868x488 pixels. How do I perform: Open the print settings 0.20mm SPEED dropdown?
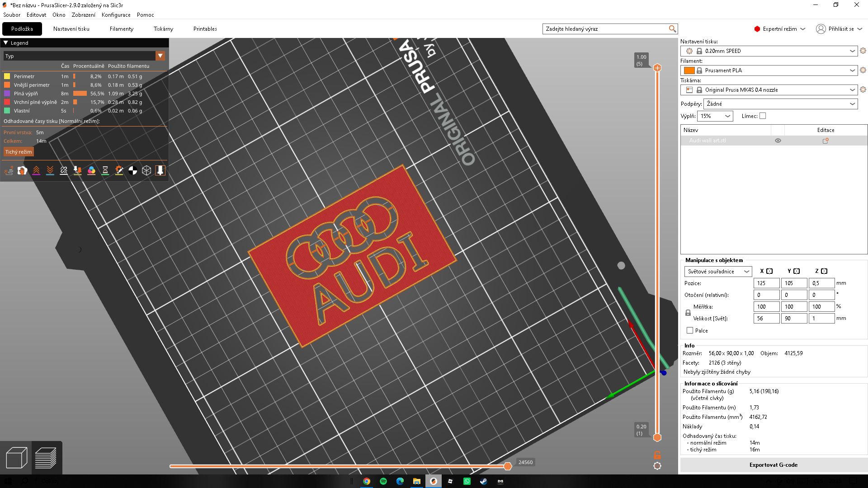tap(769, 51)
